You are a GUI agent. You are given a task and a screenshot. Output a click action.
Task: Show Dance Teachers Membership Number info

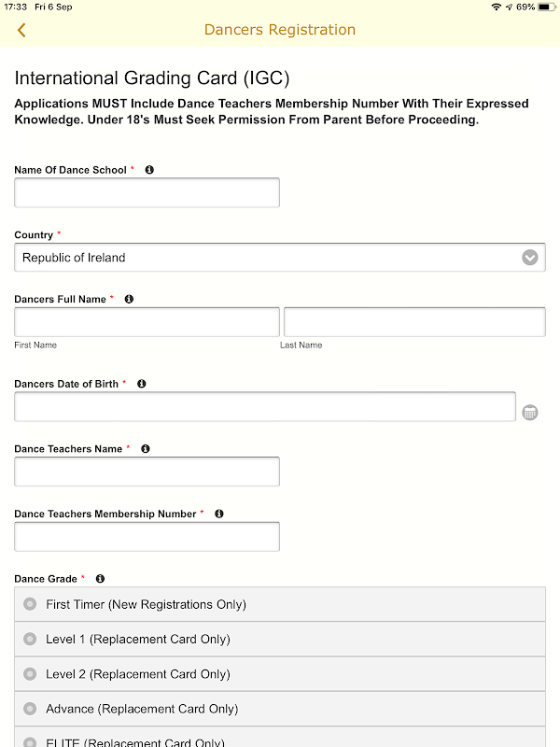[x=219, y=514]
